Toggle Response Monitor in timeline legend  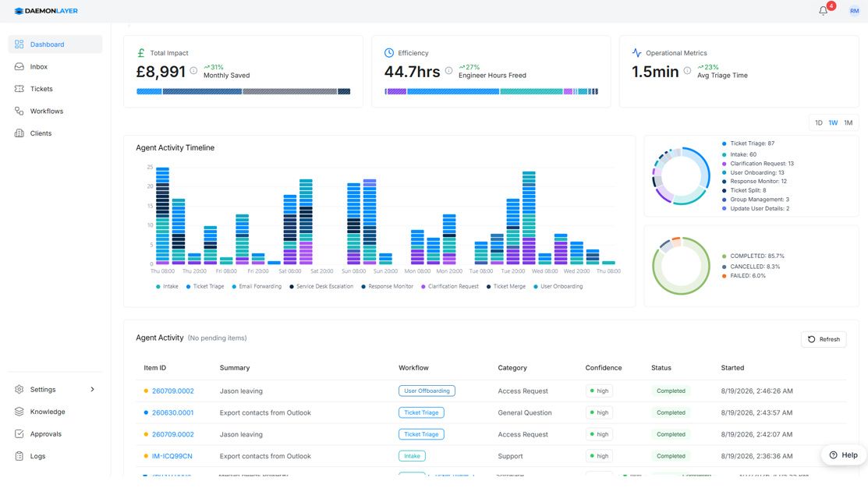coord(387,287)
